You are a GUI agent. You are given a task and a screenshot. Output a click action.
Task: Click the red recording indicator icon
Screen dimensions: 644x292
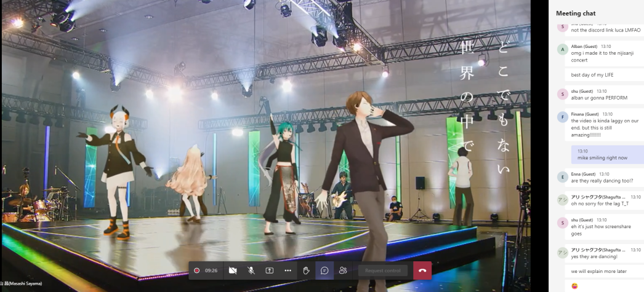point(197,270)
